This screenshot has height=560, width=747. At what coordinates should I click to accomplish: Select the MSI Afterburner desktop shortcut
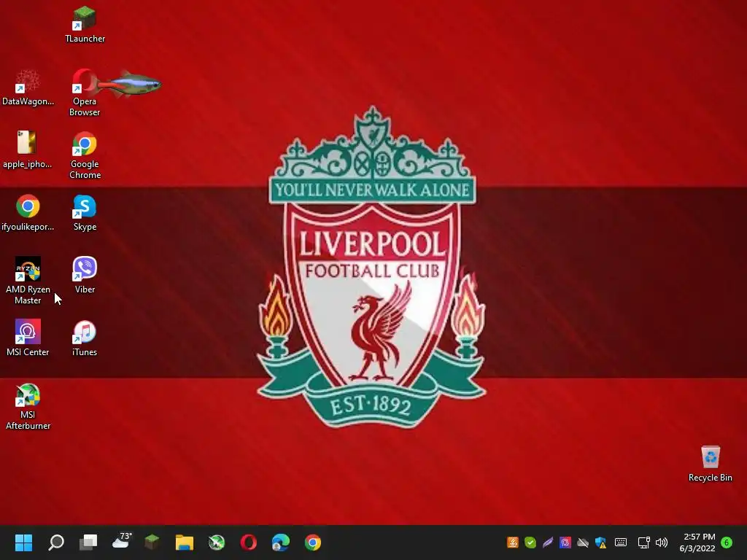coord(28,407)
